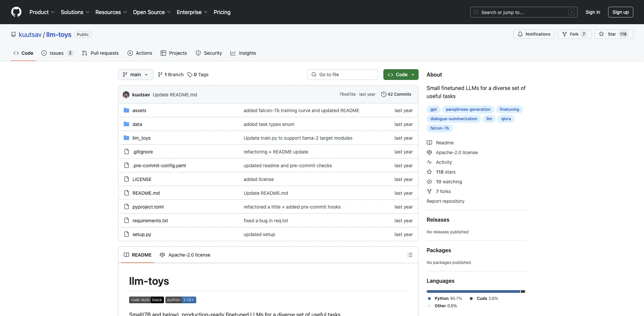Switch to the Insights tab
Image resolution: width=644 pixels, height=316 pixels.
243,53
